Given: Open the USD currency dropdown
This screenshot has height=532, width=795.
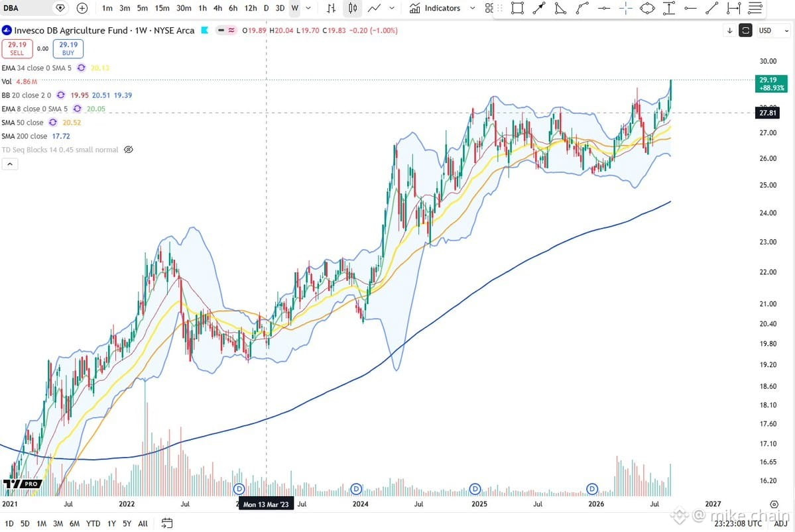Looking at the screenshot, I should pos(773,30).
